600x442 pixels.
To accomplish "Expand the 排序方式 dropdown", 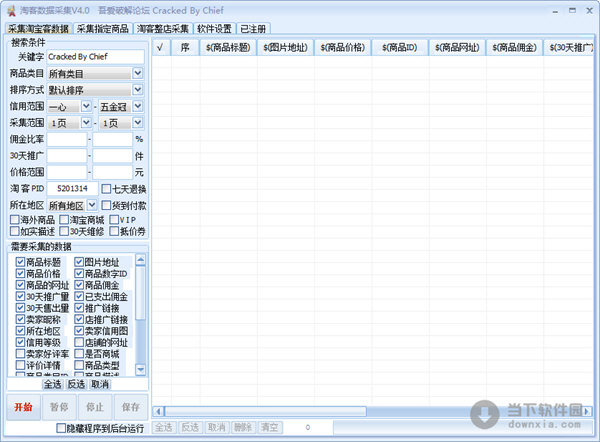I will click(138, 90).
